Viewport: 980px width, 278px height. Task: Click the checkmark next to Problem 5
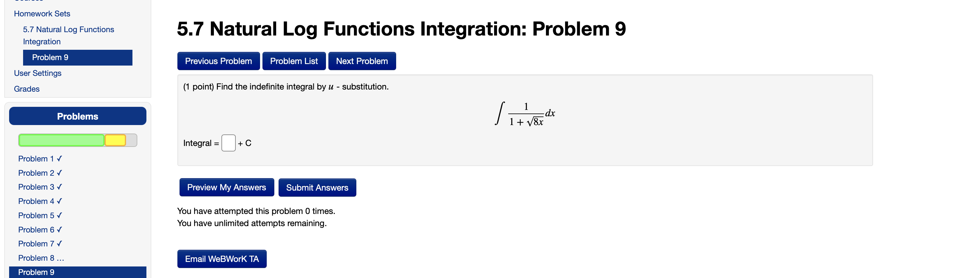click(x=59, y=215)
